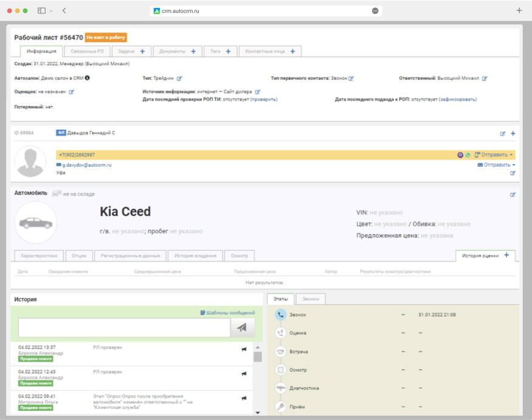This screenshot has width=532, height=420.
Task: Open the Шаблоны сообщений link
Action: point(227,313)
